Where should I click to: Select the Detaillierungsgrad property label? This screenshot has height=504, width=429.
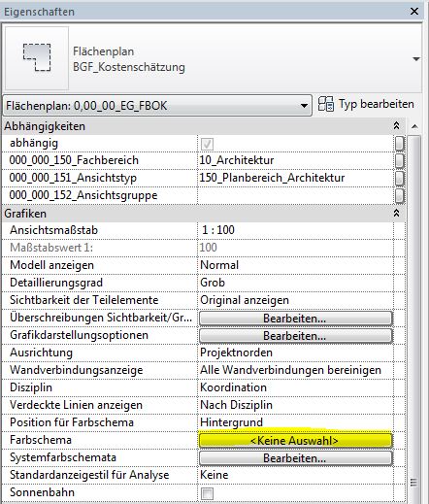(x=56, y=283)
